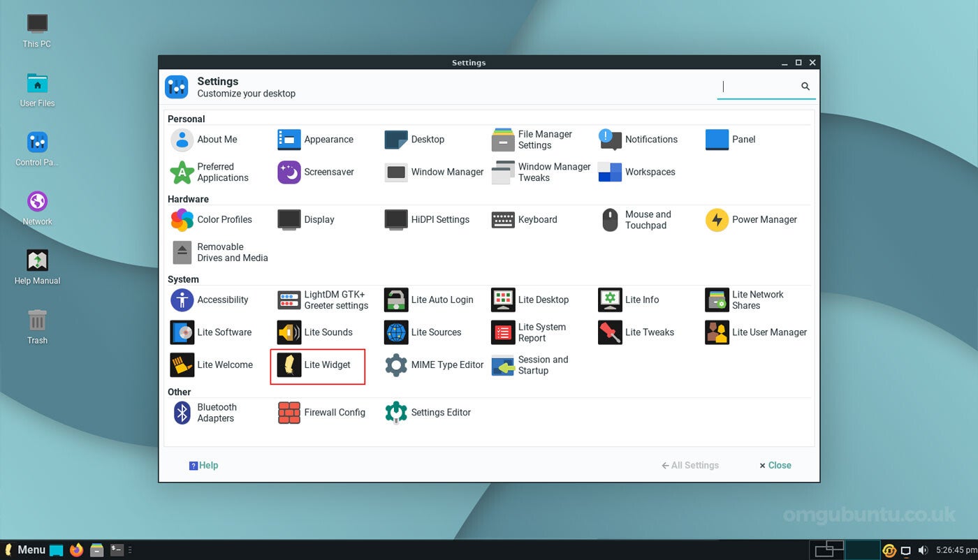Open the Settings Editor item
Image resolution: width=978 pixels, height=560 pixels.
428,413
